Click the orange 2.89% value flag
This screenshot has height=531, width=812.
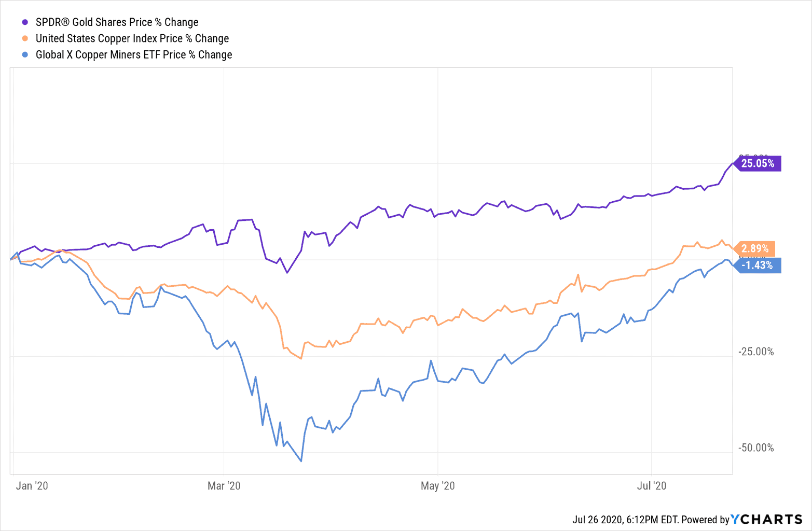pyautogui.click(x=755, y=249)
